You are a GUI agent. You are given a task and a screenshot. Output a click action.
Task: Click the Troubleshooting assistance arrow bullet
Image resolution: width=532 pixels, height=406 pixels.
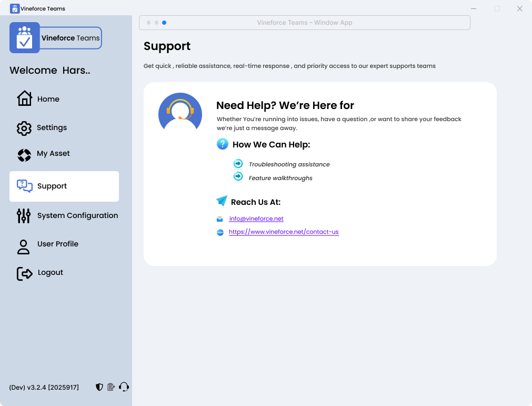238,164
